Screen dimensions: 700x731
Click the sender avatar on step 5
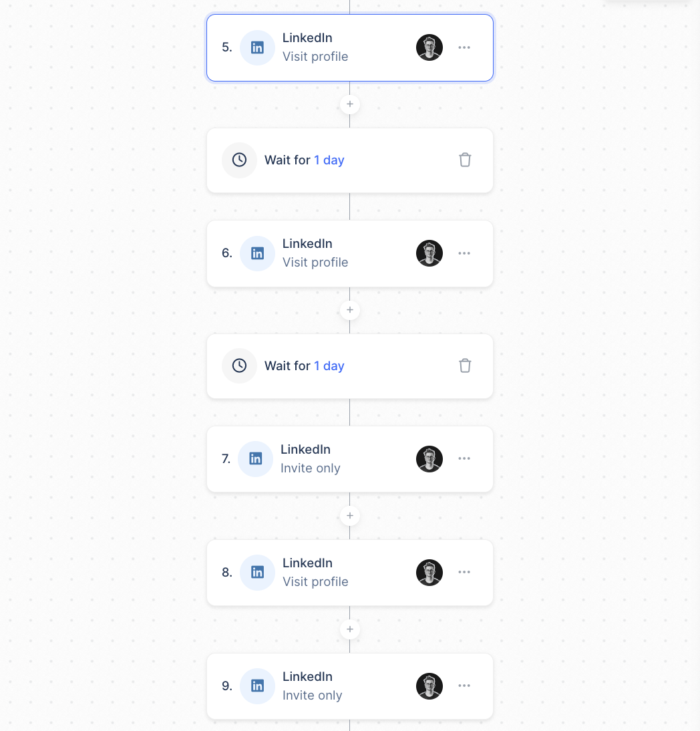pos(429,47)
